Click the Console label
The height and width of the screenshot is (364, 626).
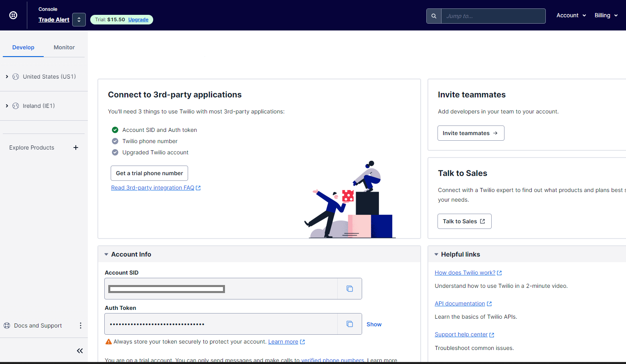(48, 9)
